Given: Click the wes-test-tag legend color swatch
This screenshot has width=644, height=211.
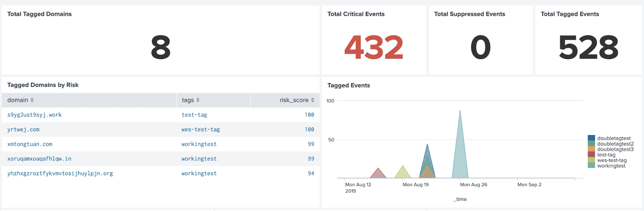Looking at the screenshot, I should point(591,160).
